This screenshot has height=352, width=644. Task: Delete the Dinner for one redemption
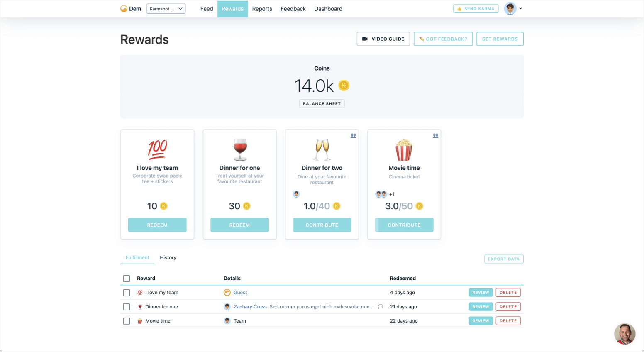click(x=508, y=307)
